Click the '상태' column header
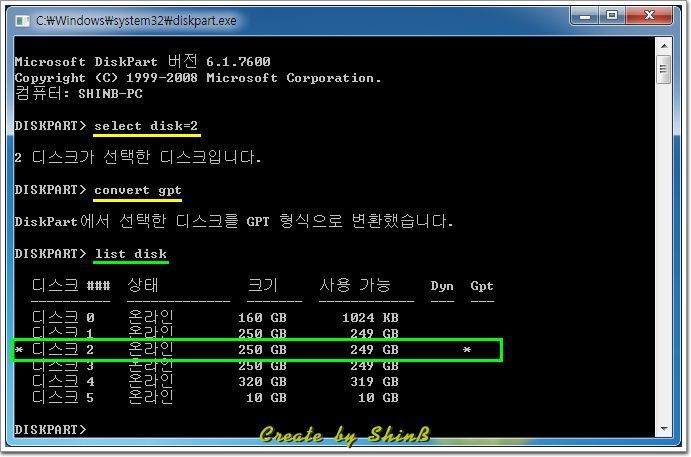 tap(143, 285)
